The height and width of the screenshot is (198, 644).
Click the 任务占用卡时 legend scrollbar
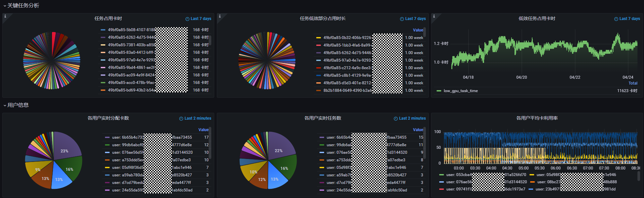(x=210, y=40)
